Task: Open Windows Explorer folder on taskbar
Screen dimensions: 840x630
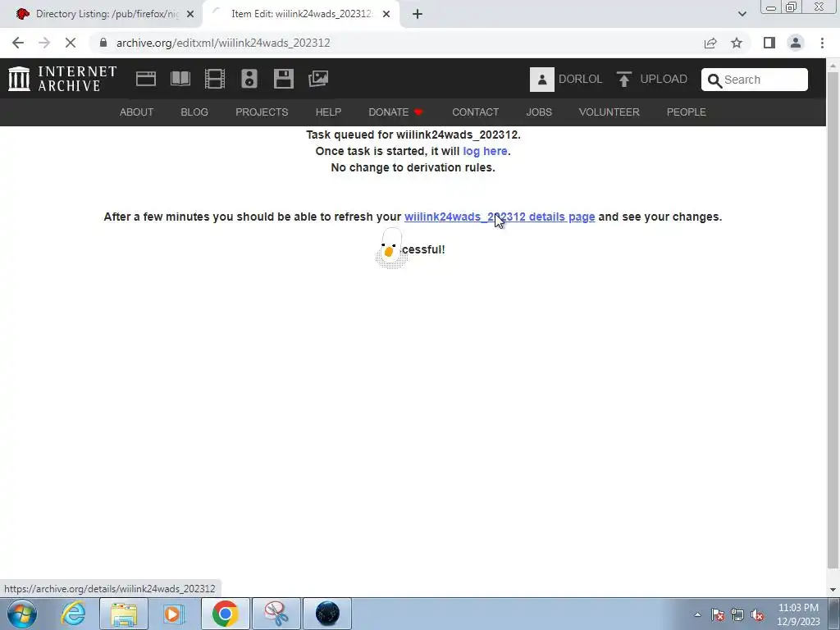Action: [124, 614]
